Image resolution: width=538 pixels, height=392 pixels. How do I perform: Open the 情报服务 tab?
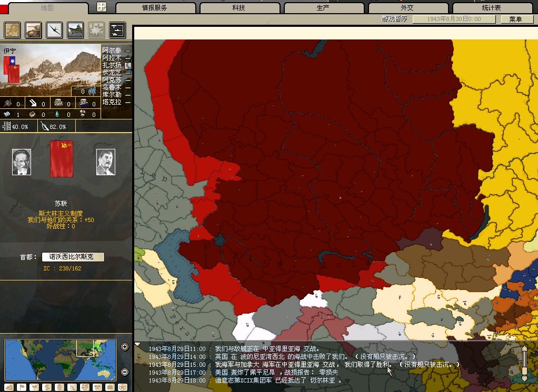click(x=155, y=7)
